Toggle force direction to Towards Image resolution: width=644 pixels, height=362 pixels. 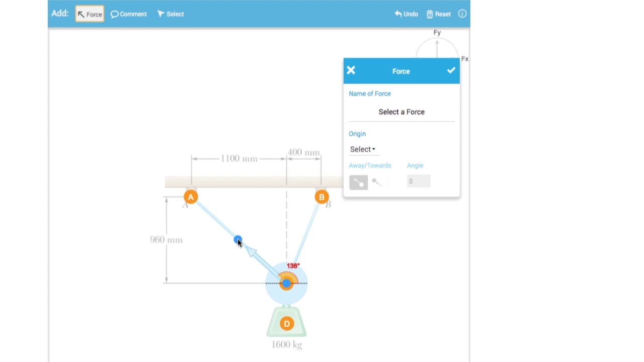[377, 182]
